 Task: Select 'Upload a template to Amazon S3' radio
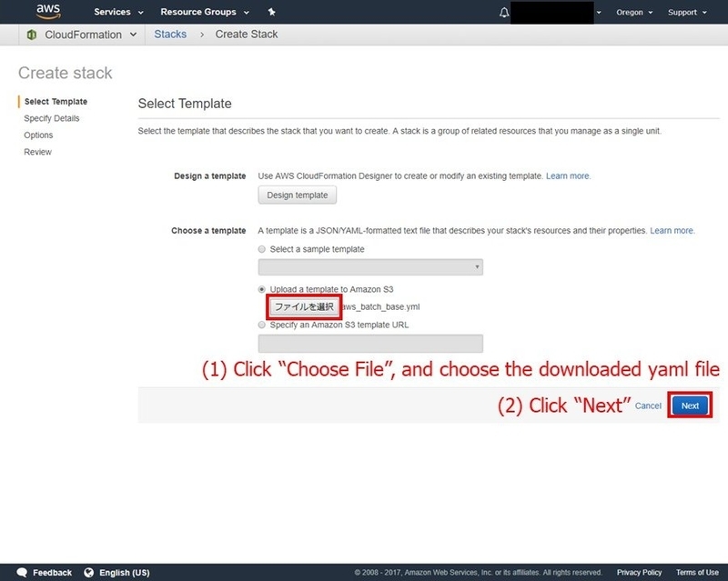click(x=262, y=289)
